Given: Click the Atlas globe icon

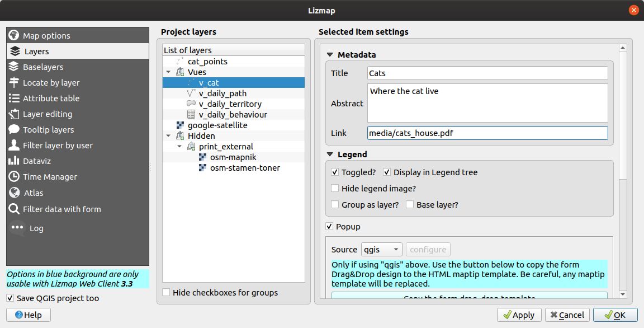Looking at the screenshot, I should tap(14, 193).
